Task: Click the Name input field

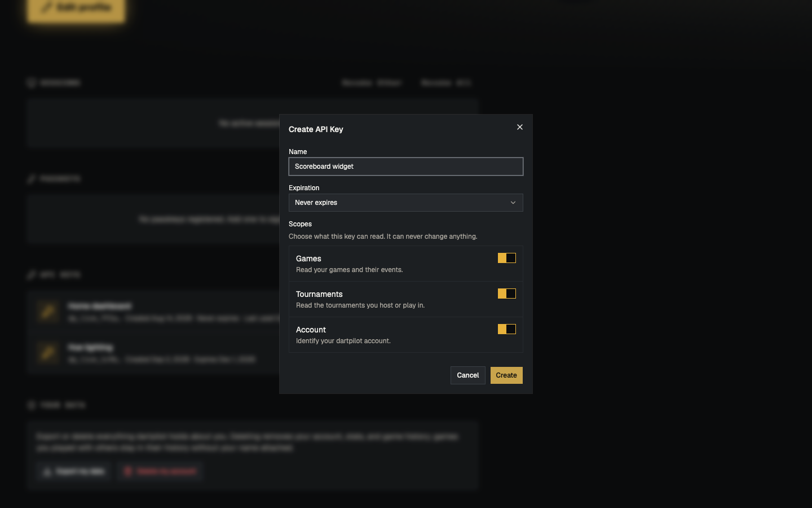Action: 406,167
